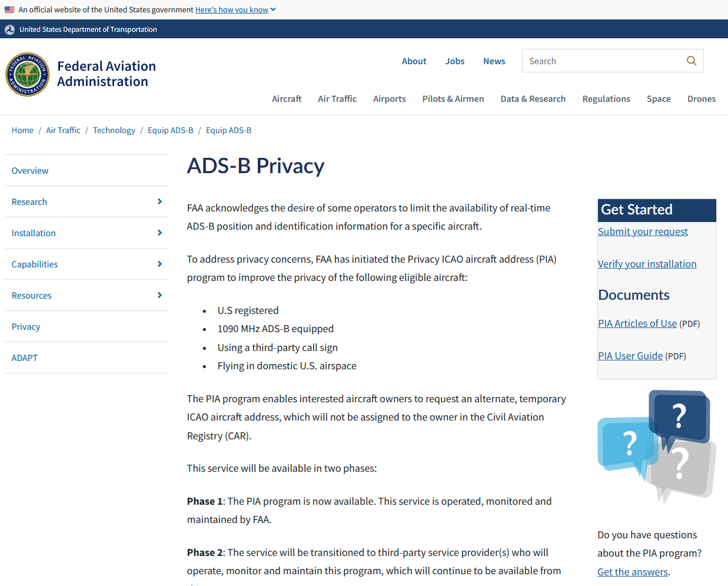The width and height of the screenshot is (728, 586).
Task: Click Get the answers link
Action: tap(633, 572)
